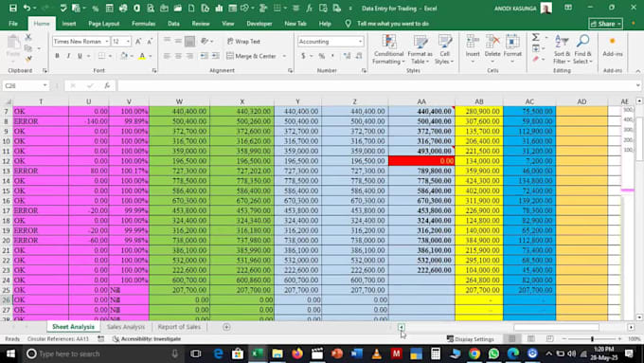644x363 pixels.
Task: Expand the Sort & Filter menu
Action: coord(562,49)
